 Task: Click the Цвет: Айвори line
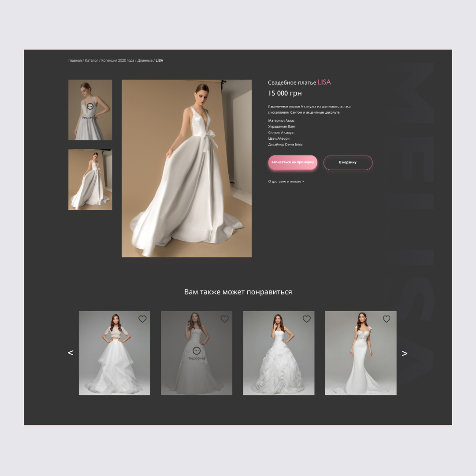click(279, 138)
